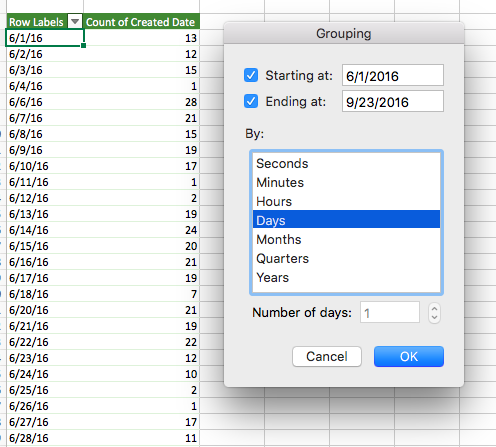Click the Number of days stepper arrows
Viewport: 496px width, 447px height.
pyautogui.click(x=434, y=313)
